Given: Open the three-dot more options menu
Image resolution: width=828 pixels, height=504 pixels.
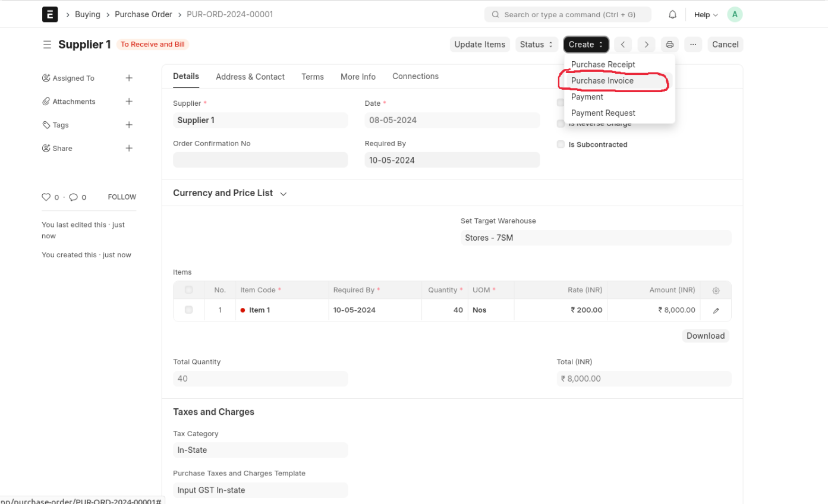Looking at the screenshot, I should point(693,45).
